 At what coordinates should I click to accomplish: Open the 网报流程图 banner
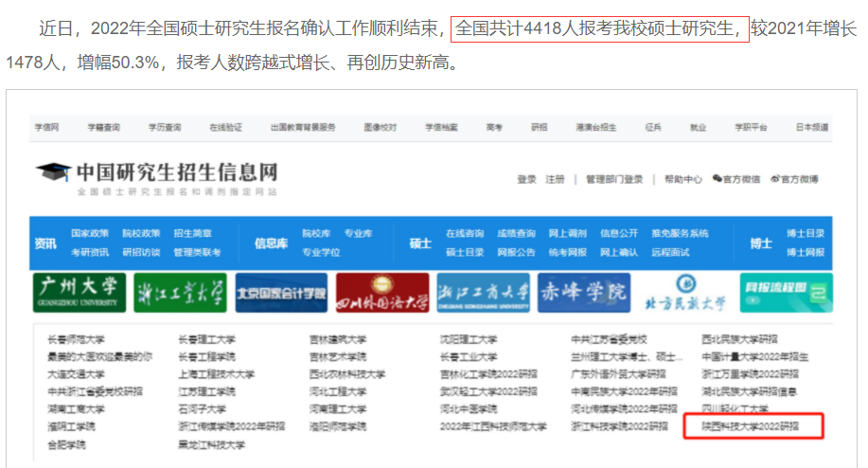786,293
